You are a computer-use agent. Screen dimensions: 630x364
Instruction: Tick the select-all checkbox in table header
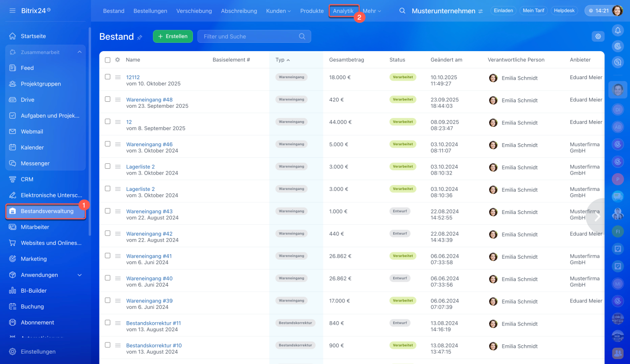108,60
